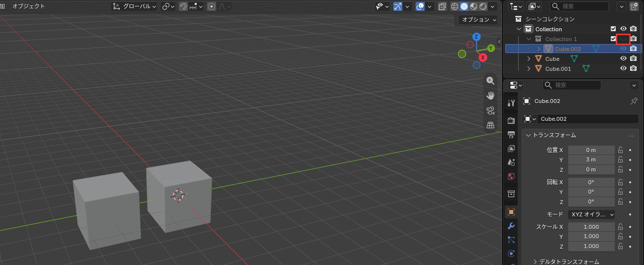This screenshot has height=265, width=644.
Task: Open グローバル transform orientation dropdown
Action: pyautogui.click(x=134, y=6)
